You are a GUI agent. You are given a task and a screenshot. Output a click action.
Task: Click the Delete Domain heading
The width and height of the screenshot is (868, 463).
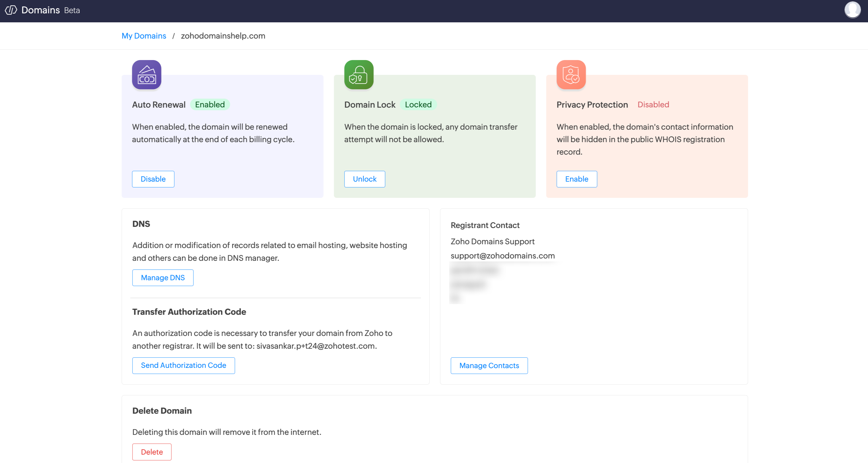162,410
